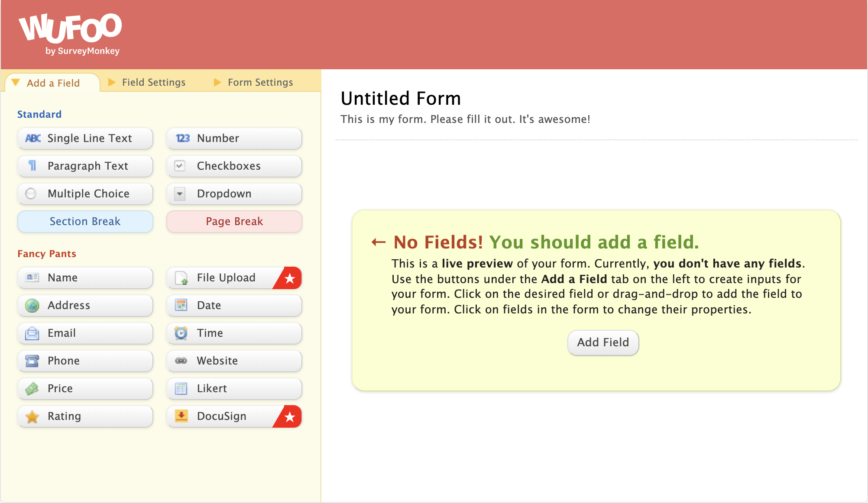Click the globe icon on Address
The width and height of the screenshot is (868, 503).
coord(32,306)
